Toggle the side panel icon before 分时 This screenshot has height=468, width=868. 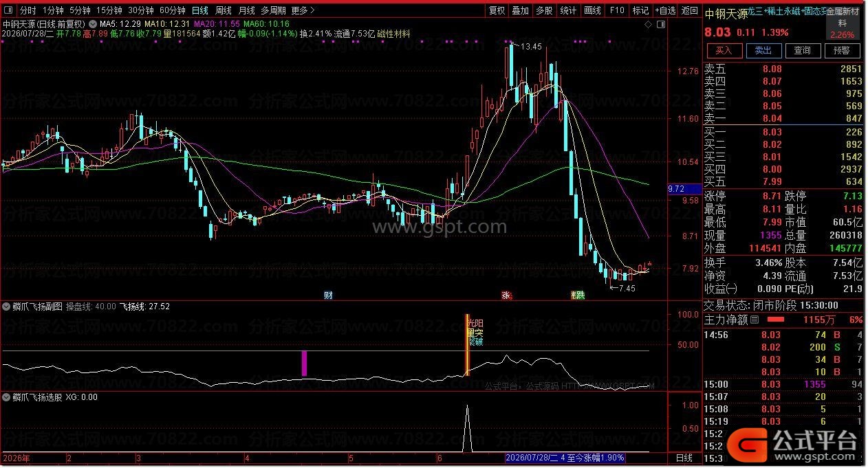[9, 10]
